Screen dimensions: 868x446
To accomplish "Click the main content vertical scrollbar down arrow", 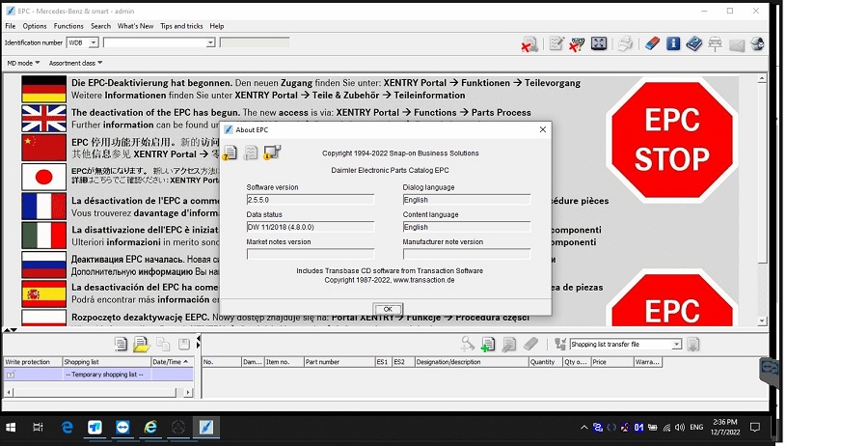I will pos(762,321).
